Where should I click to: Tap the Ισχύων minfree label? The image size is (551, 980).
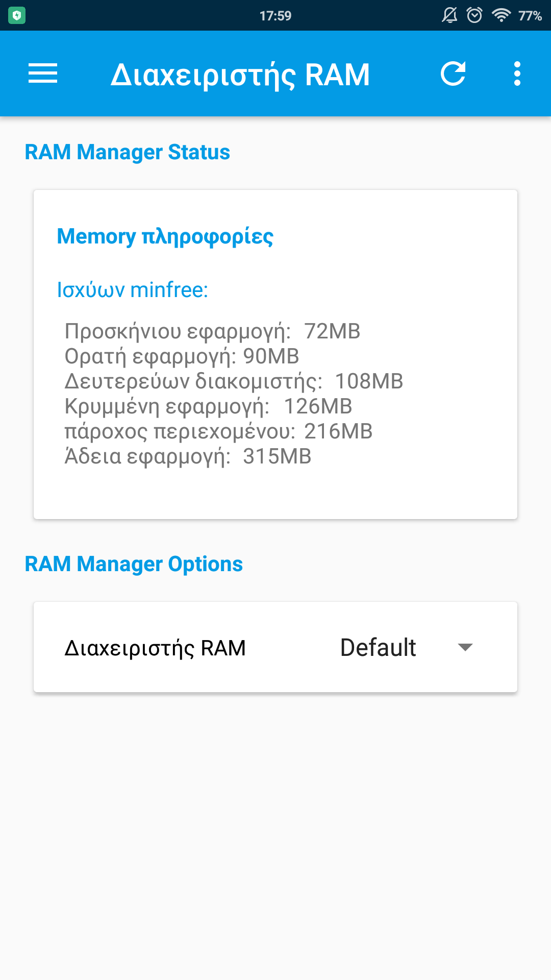click(133, 290)
